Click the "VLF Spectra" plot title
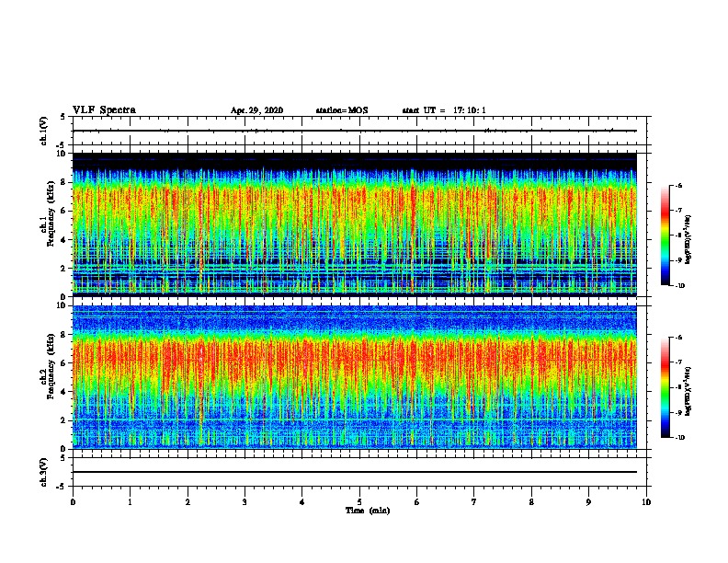Screen dimensions: 728x563 pos(104,110)
